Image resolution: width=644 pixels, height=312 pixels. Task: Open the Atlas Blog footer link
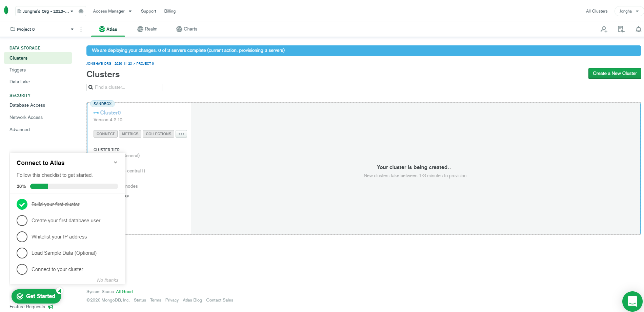tap(192, 300)
